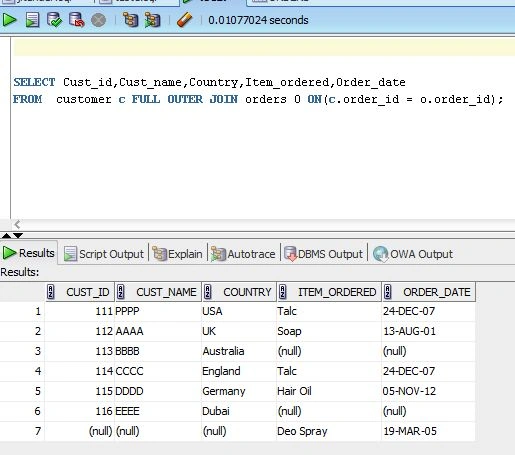The height and width of the screenshot is (455, 515).
Task: Select result row 7 number cell
Action: pyautogui.click(x=22, y=431)
